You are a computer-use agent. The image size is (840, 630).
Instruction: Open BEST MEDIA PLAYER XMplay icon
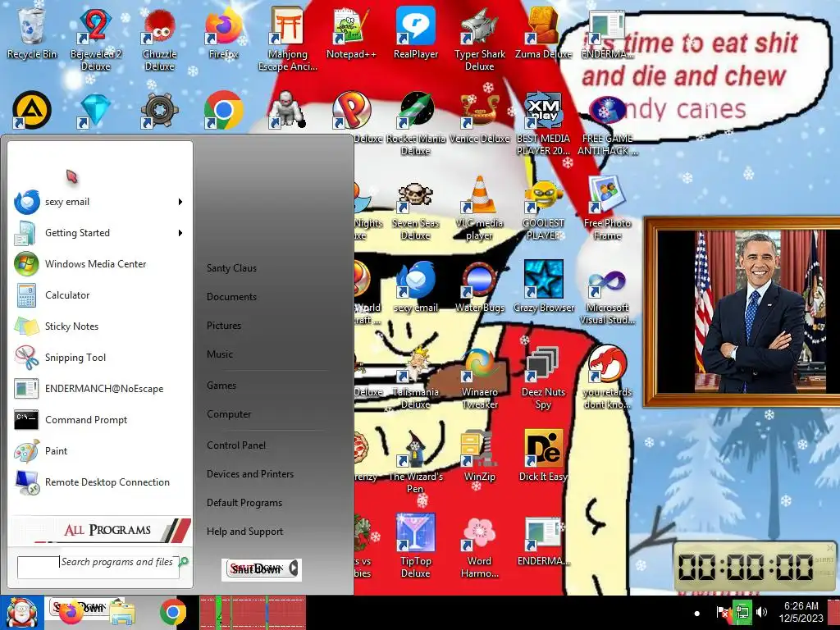click(543, 123)
